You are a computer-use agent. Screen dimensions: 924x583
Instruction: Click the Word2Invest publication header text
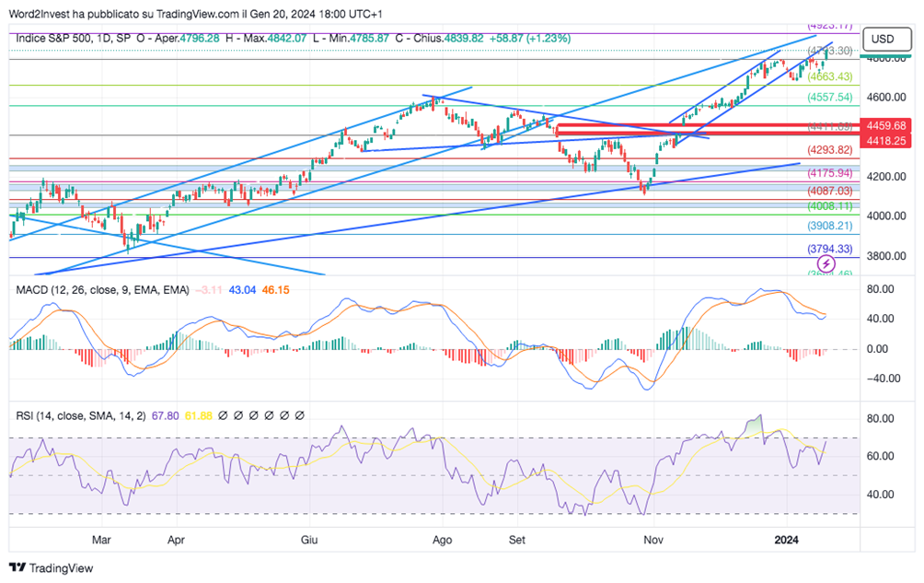[x=196, y=14]
